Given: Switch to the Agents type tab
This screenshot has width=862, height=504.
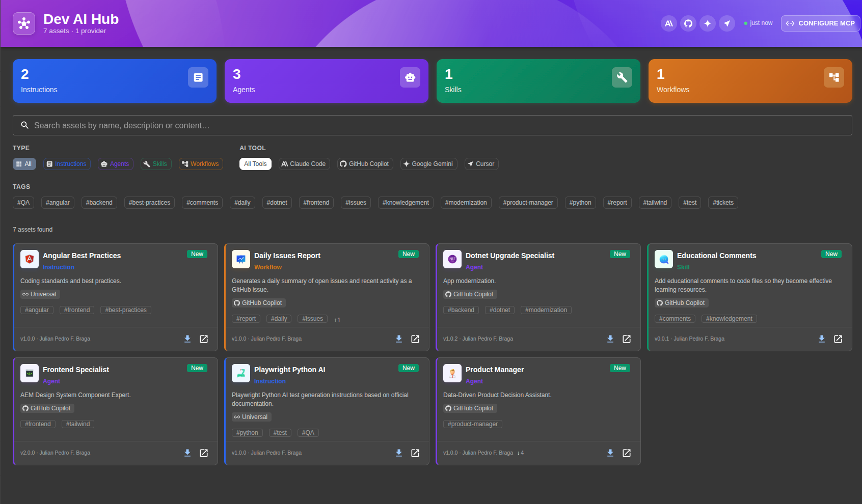Looking at the screenshot, I should (115, 163).
